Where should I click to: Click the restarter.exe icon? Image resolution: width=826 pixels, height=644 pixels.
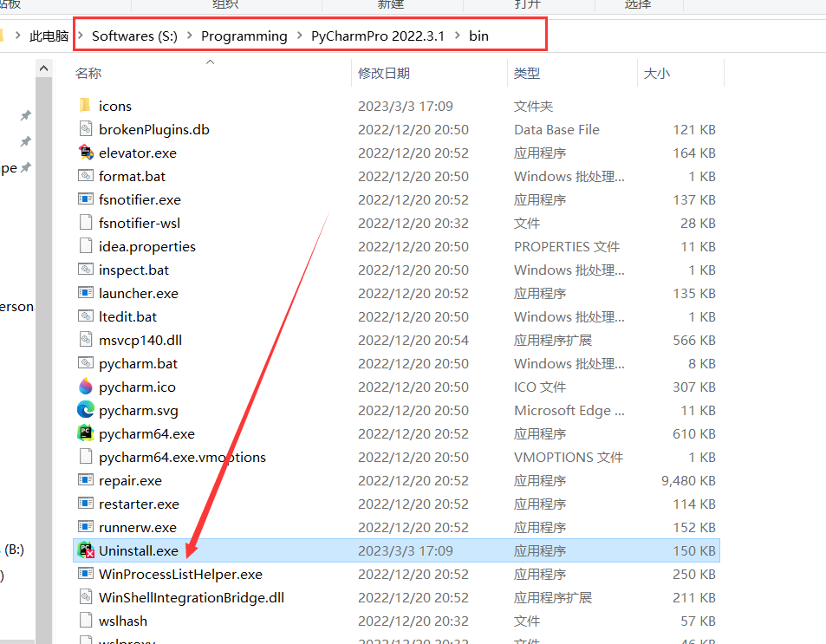coord(85,504)
